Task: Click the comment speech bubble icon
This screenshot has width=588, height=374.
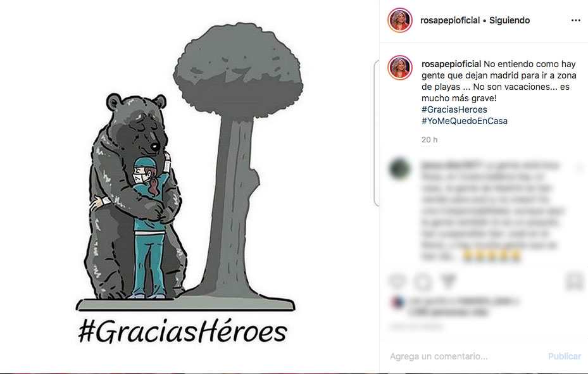Action: click(x=423, y=282)
